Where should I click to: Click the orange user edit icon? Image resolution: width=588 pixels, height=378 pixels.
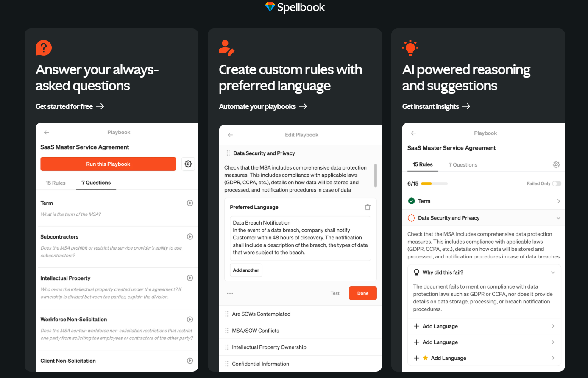[x=227, y=47]
